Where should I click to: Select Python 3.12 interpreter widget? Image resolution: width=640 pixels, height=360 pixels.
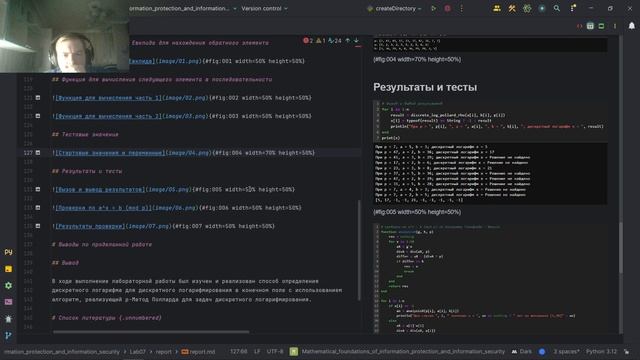pyautogui.click(x=601, y=351)
